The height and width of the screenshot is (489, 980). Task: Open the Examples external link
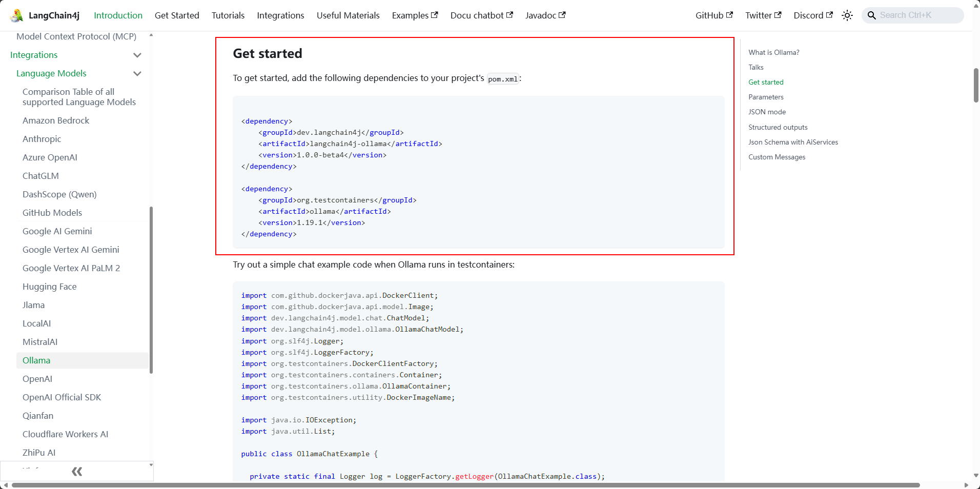pyautogui.click(x=415, y=15)
